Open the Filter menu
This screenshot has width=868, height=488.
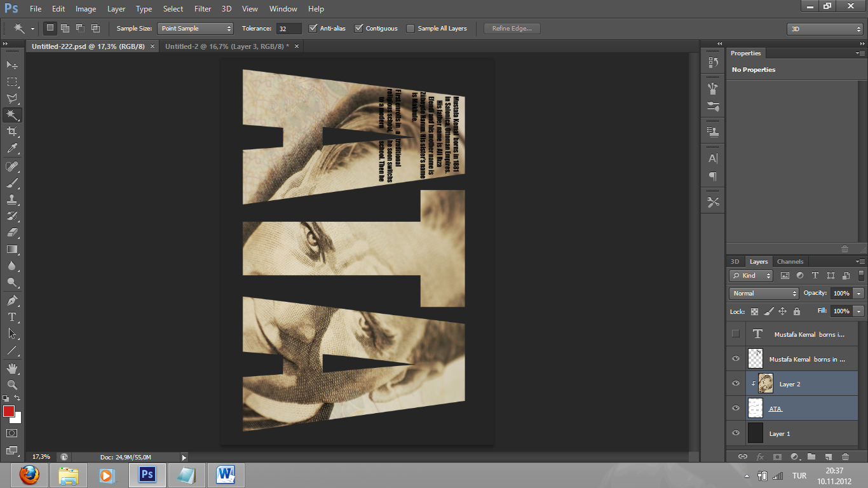pos(203,9)
